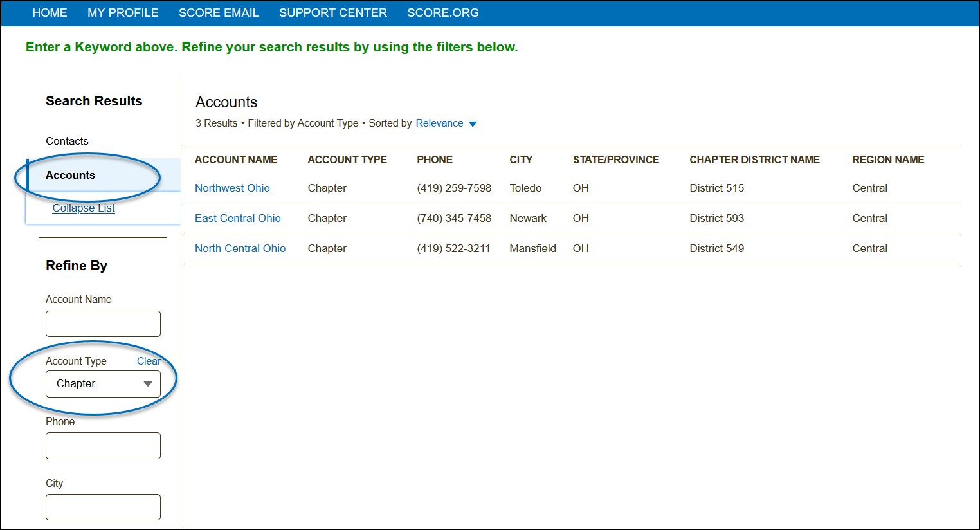Click the Refine By heading
Viewport: 980px width, 530px height.
(77, 266)
